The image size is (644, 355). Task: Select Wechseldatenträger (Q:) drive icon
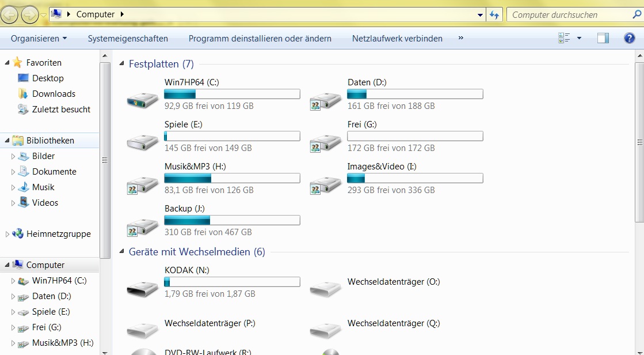tap(326, 330)
